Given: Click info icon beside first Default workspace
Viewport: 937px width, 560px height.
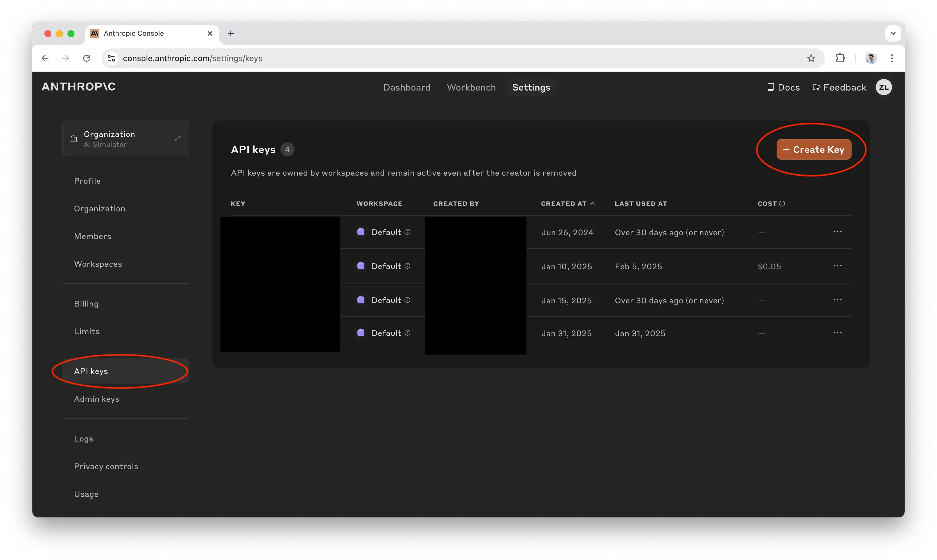Looking at the screenshot, I should [x=407, y=232].
